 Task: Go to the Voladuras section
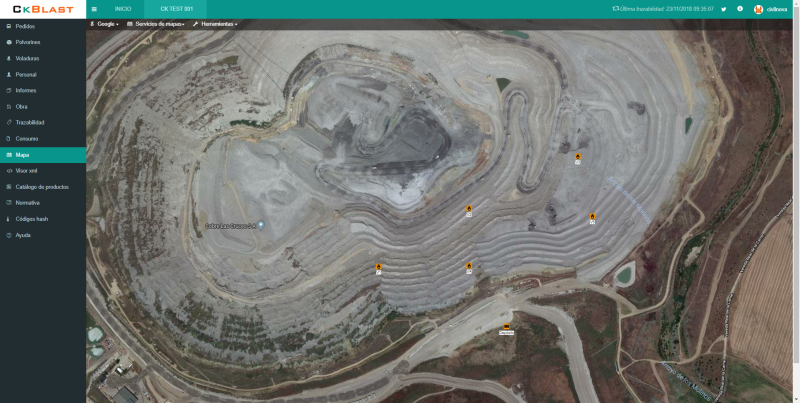click(28, 58)
